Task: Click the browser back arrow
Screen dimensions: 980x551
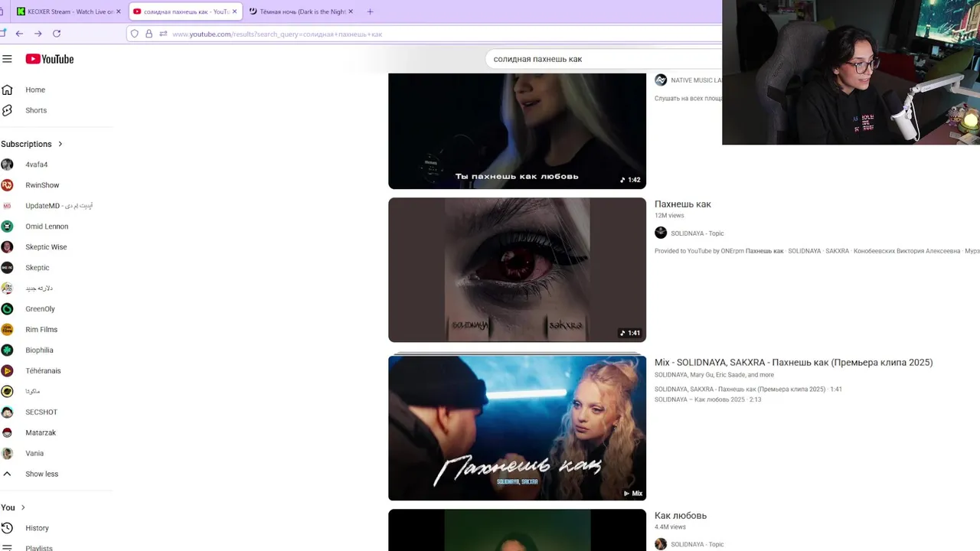Action: (x=19, y=34)
